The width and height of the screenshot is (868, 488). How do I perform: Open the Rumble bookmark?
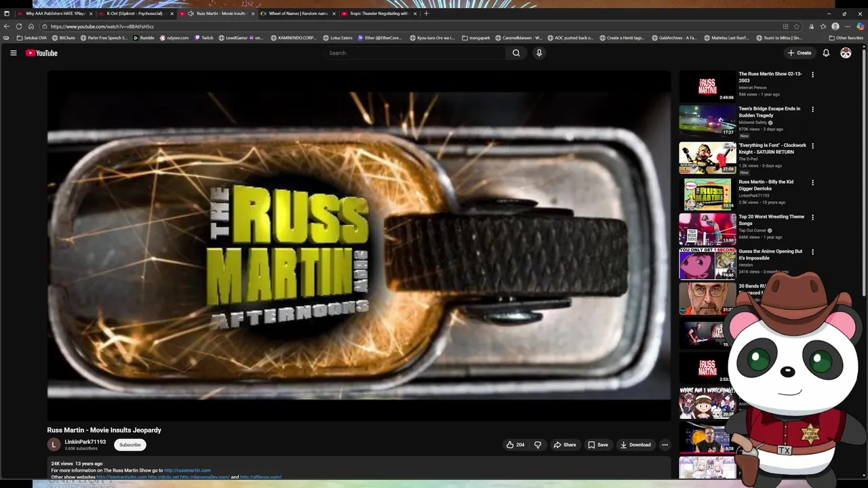coord(143,38)
